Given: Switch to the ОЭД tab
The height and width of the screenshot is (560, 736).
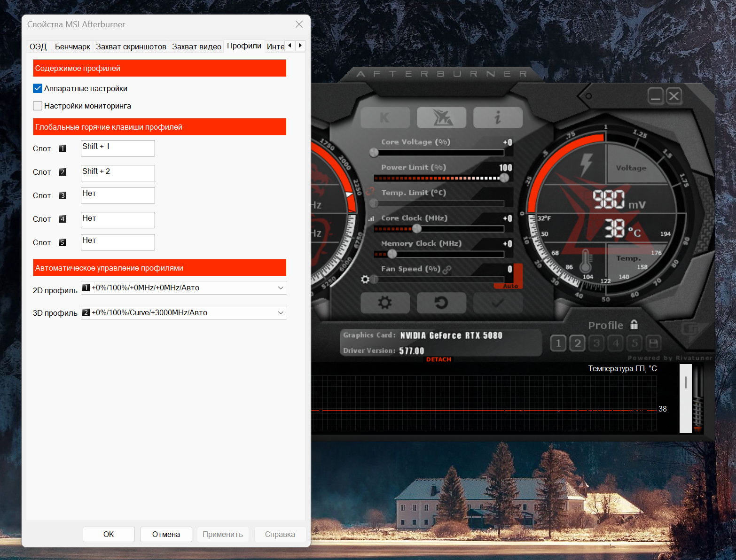Looking at the screenshot, I should [38, 47].
